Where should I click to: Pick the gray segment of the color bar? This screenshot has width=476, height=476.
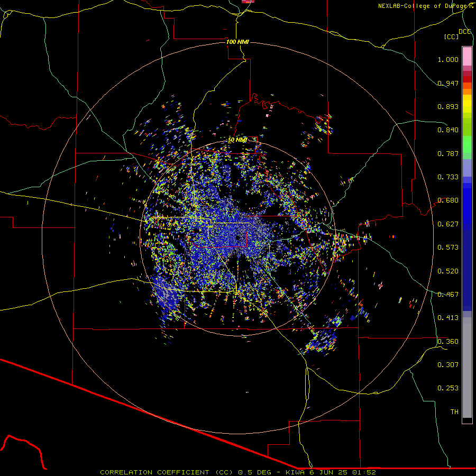(467, 368)
